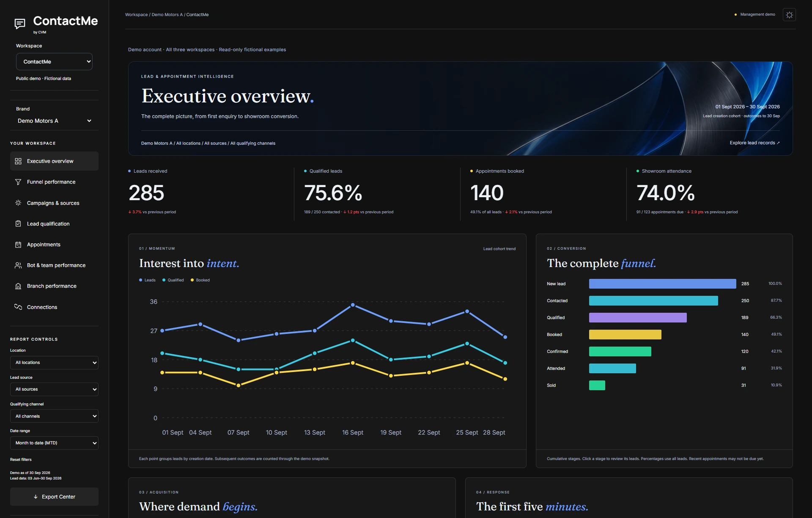
Task: Click the Leads peak point at 16 Sept
Action: click(353, 305)
